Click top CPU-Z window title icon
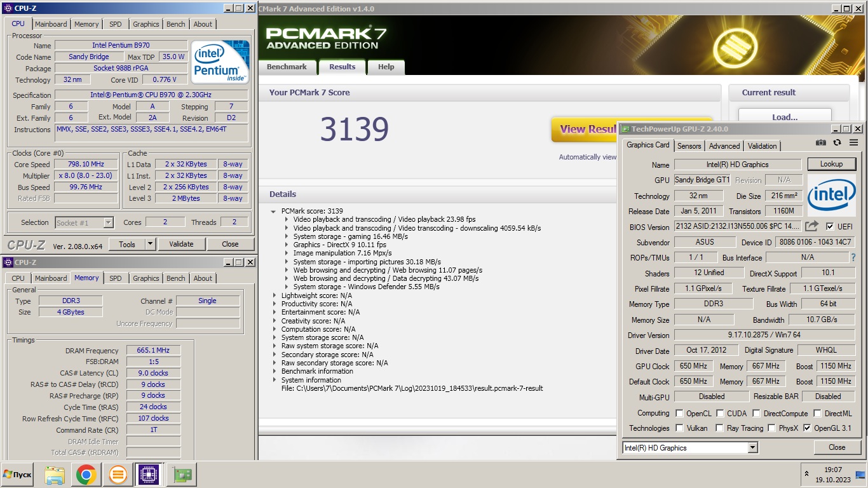Screen dimensions: 868x488 [8, 8]
